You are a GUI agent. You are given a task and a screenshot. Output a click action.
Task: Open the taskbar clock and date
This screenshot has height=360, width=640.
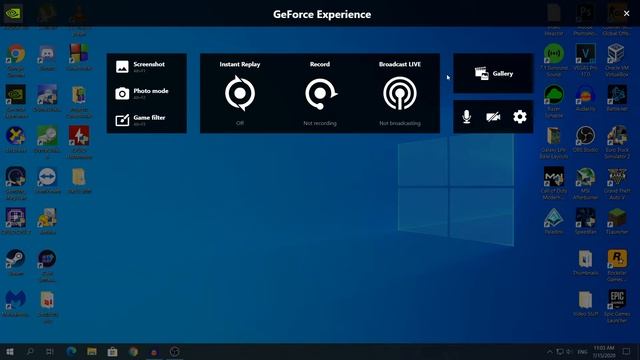coord(604,351)
